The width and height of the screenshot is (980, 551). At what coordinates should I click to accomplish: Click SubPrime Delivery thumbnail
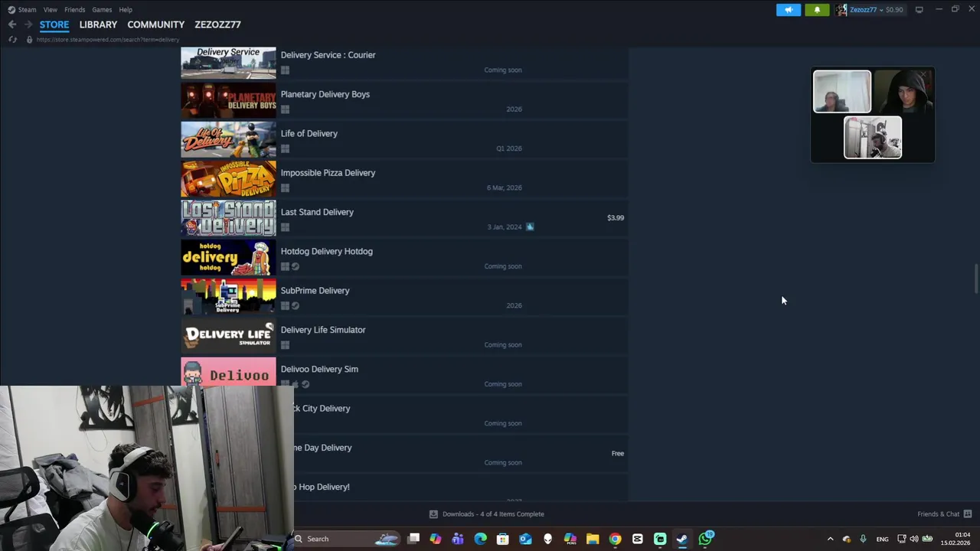pos(228,296)
